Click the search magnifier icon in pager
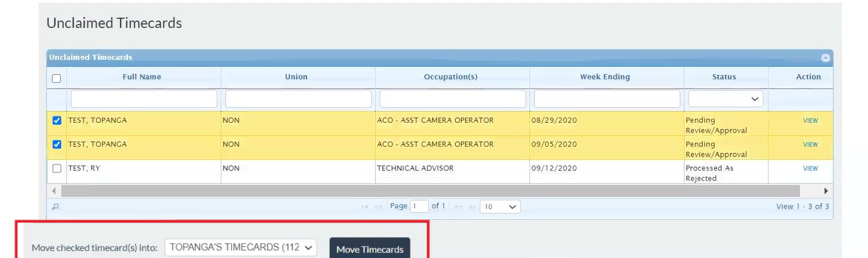 (55, 207)
